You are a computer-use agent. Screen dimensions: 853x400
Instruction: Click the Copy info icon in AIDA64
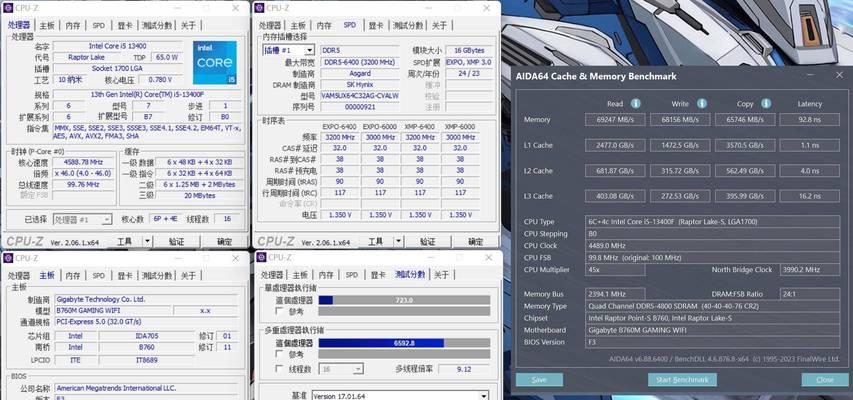(x=766, y=103)
